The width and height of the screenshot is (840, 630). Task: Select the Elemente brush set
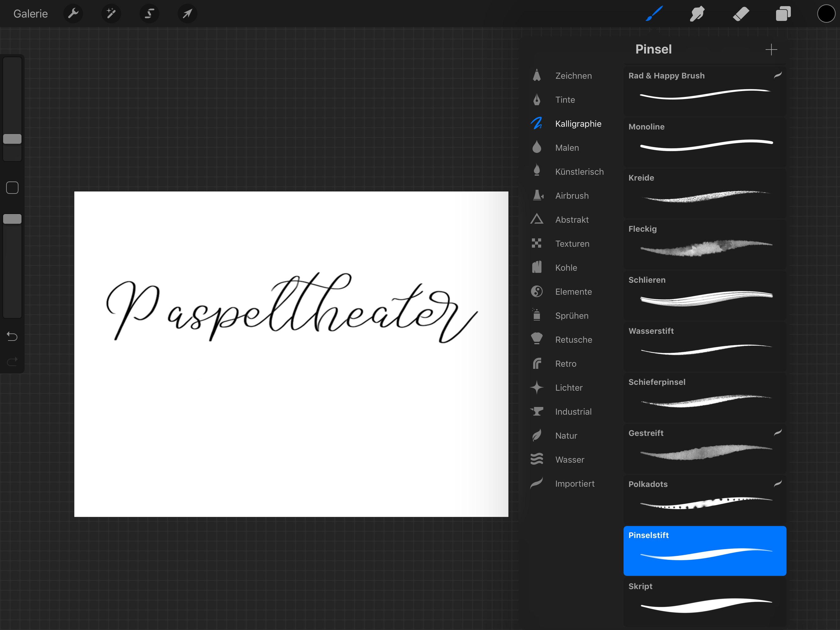[573, 291]
